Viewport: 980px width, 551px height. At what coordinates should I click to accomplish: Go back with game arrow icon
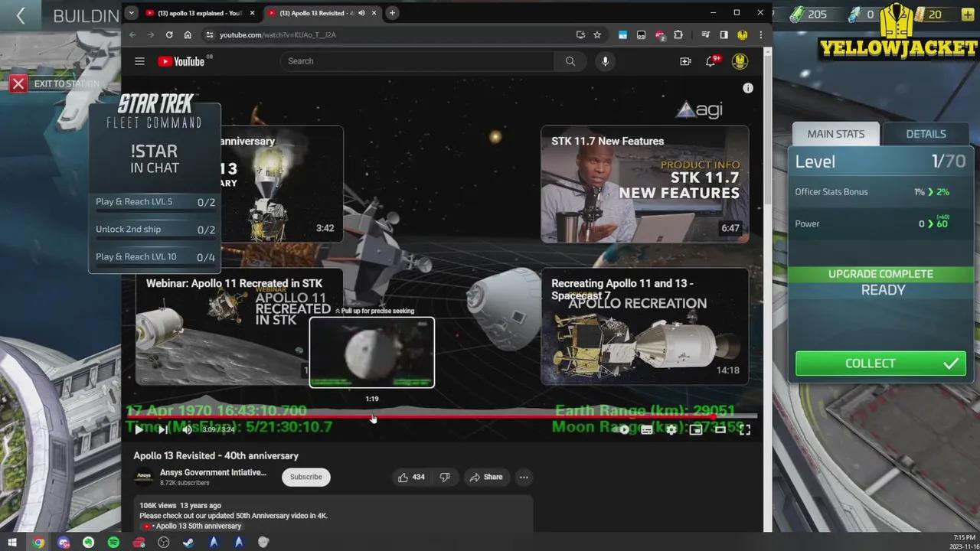[x=21, y=15]
